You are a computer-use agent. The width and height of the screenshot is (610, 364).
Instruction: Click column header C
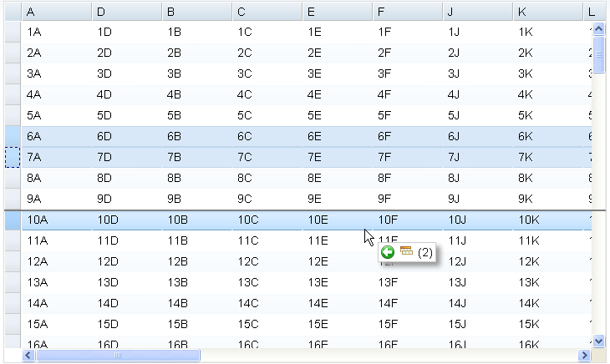267,12
